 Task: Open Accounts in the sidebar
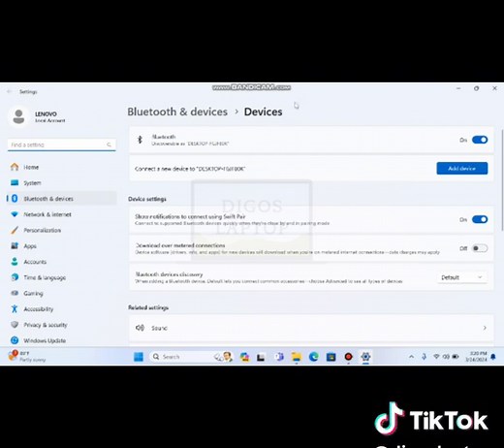61,262
